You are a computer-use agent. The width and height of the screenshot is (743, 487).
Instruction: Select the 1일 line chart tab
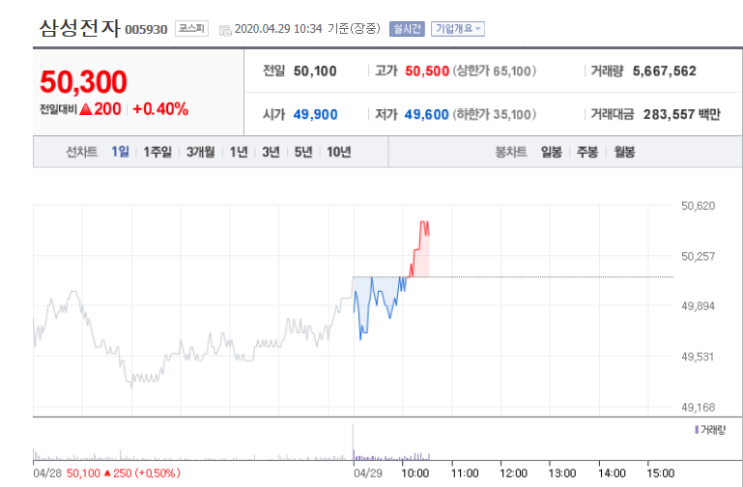click(x=120, y=152)
